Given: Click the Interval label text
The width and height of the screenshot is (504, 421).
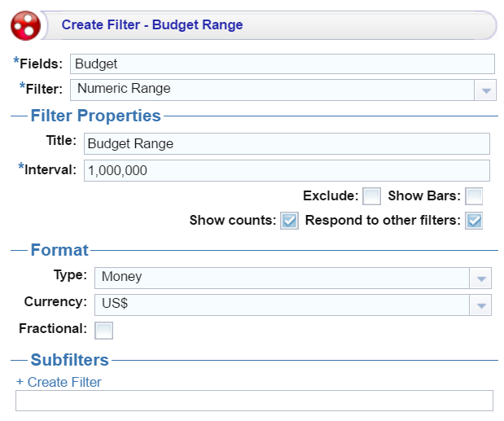Looking at the screenshot, I should tap(50, 169).
